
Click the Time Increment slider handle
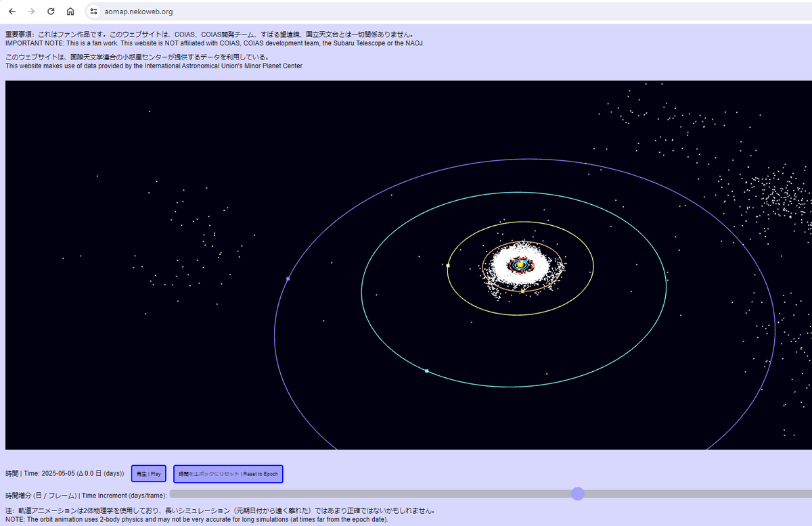pyautogui.click(x=578, y=494)
